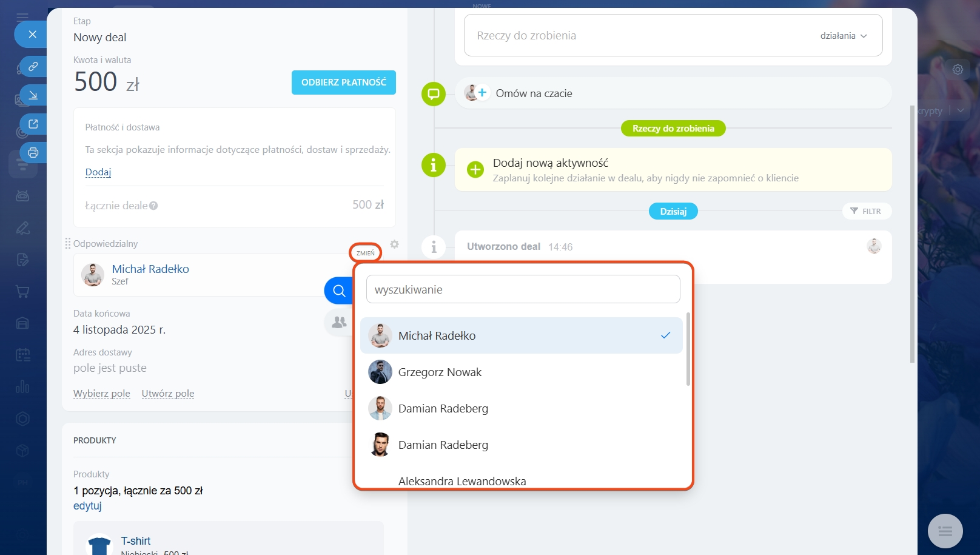
Task: Click the Dodaj link under payment section
Action: [98, 172]
